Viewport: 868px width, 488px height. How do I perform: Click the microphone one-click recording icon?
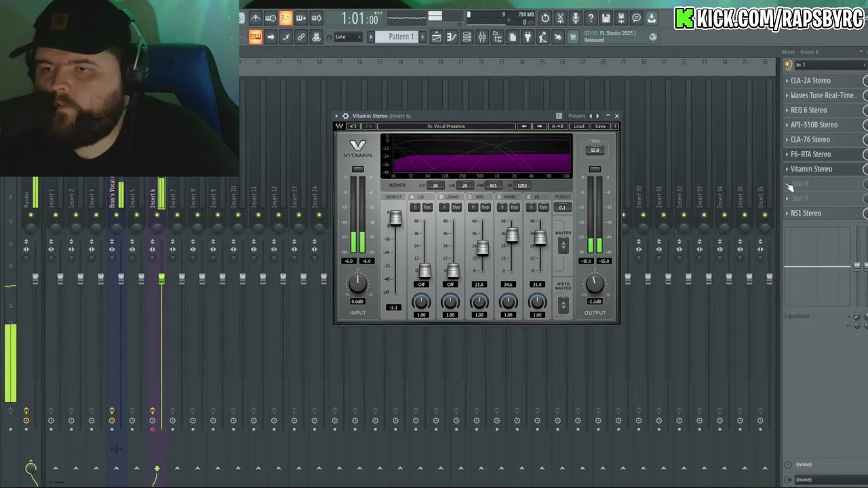coord(575,18)
